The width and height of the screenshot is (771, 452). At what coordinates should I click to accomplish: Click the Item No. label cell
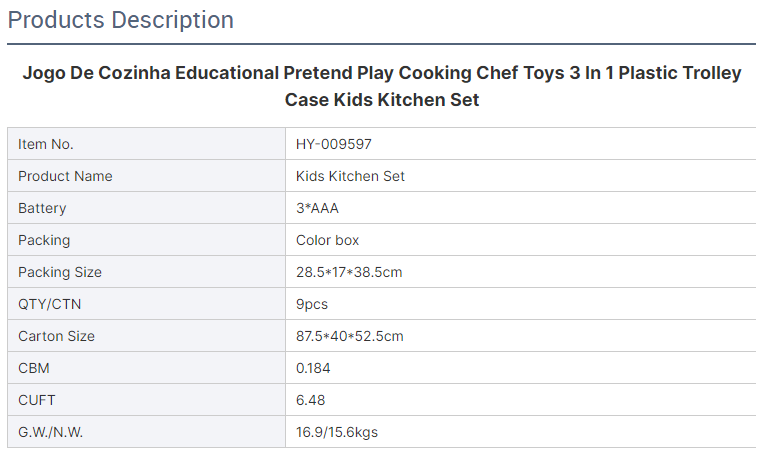coord(147,144)
